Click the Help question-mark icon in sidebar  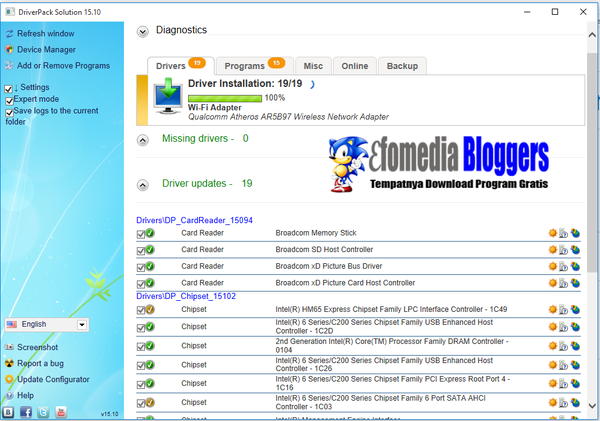[x=9, y=395]
